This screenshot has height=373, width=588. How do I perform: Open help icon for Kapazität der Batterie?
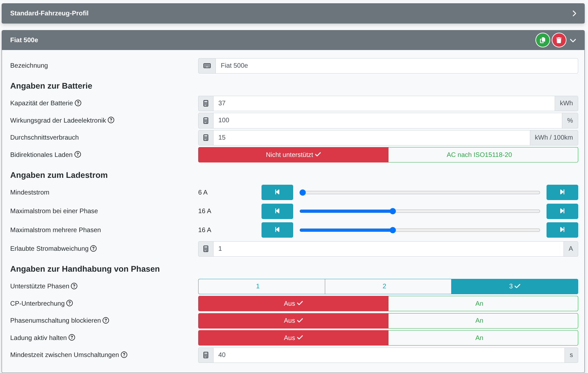tap(78, 103)
